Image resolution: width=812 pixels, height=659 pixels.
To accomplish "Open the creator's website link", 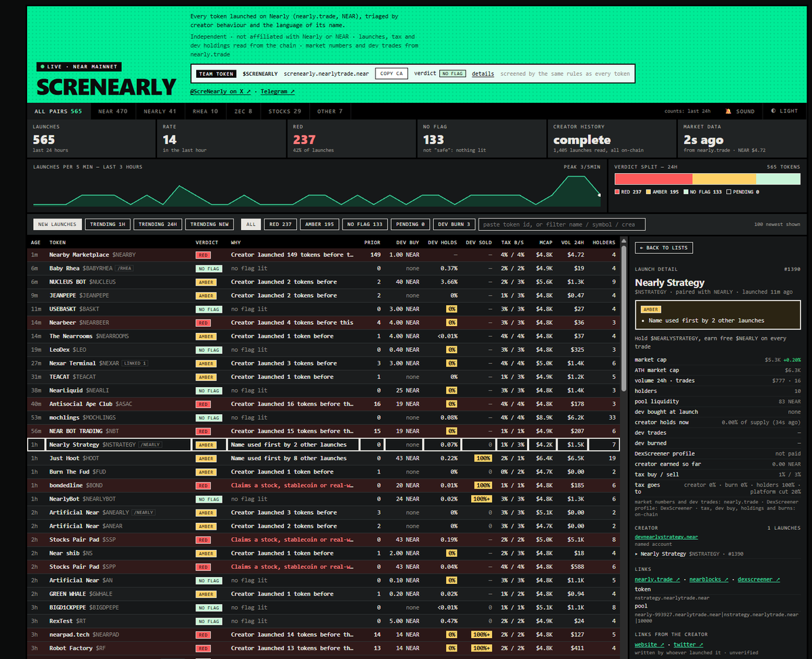I will [x=650, y=645].
